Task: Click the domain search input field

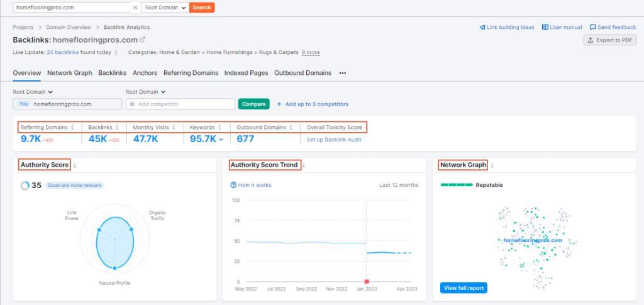Action: point(72,8)
